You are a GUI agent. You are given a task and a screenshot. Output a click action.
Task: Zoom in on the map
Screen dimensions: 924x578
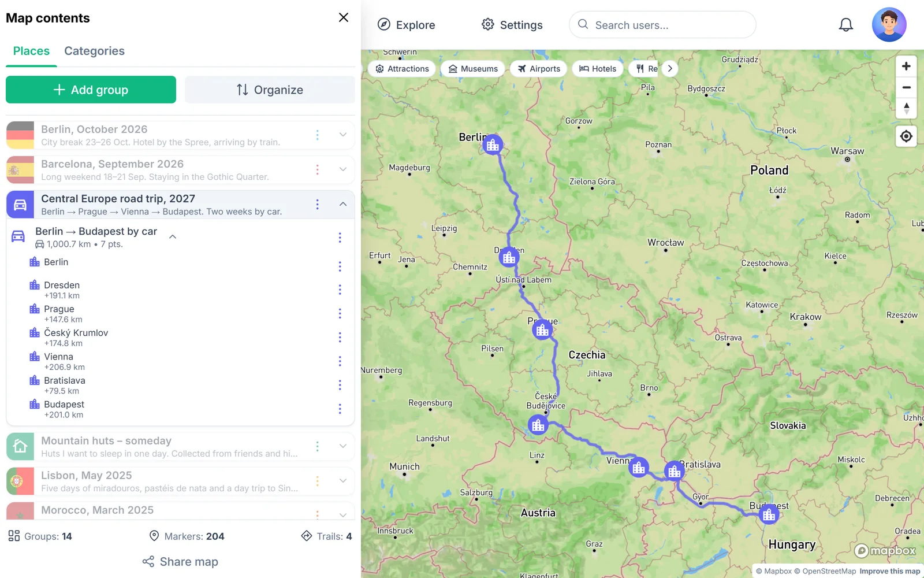pyautogui.click(x=906, y=66)
